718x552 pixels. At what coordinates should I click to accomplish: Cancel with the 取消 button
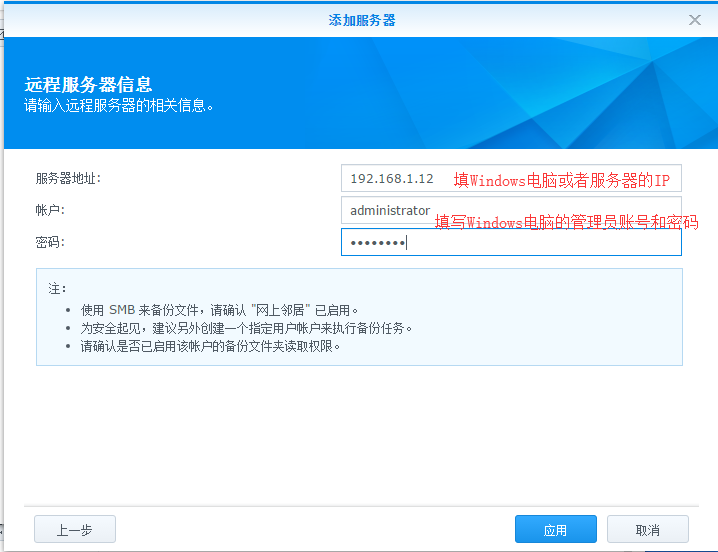click(x=647, y=530)
